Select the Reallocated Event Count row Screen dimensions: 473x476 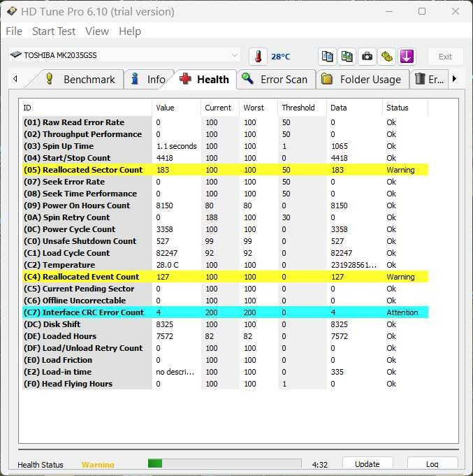pyautogui.click(x=225, y=277)
